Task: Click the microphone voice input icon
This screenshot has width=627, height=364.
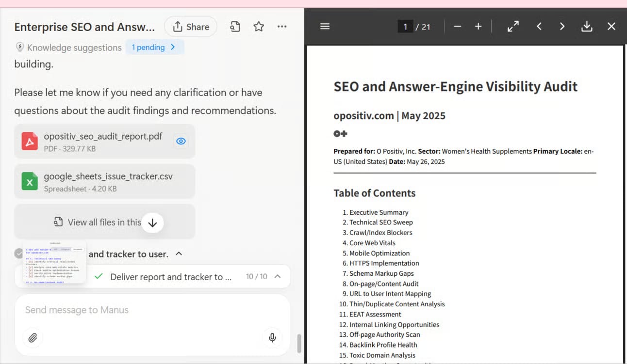Action: [272, 337]
